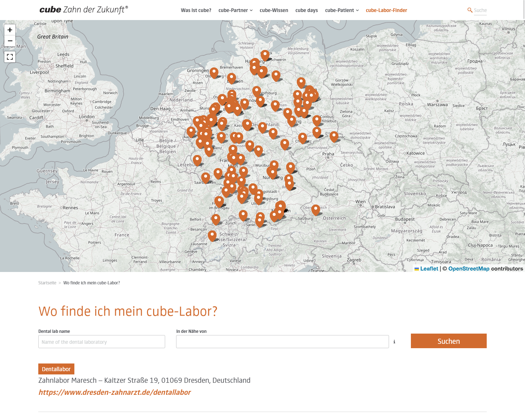Click the map marker near Aachen
Viewport: 525px width, 420px height.
tap(191, 132)
